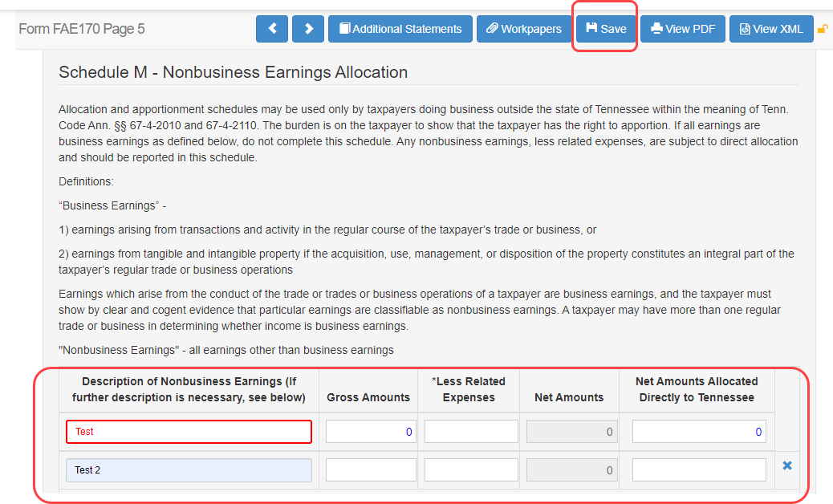Open Additional Statements
Screen dimensions: 833x504
coord(400,29)
